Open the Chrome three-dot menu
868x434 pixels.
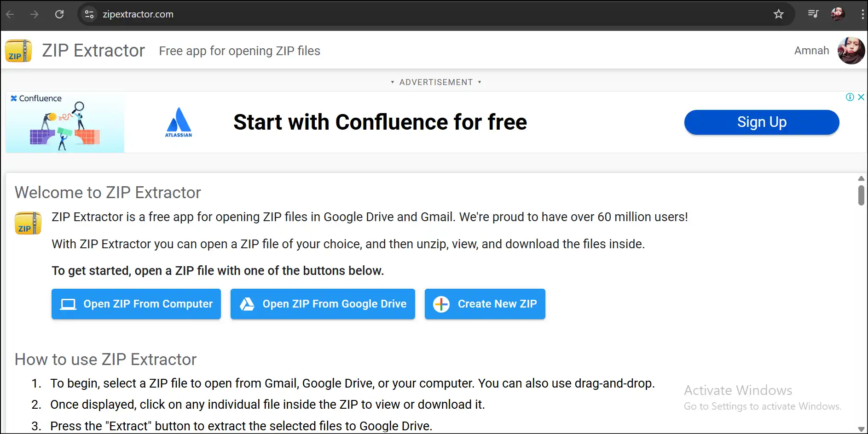point(862,14)
